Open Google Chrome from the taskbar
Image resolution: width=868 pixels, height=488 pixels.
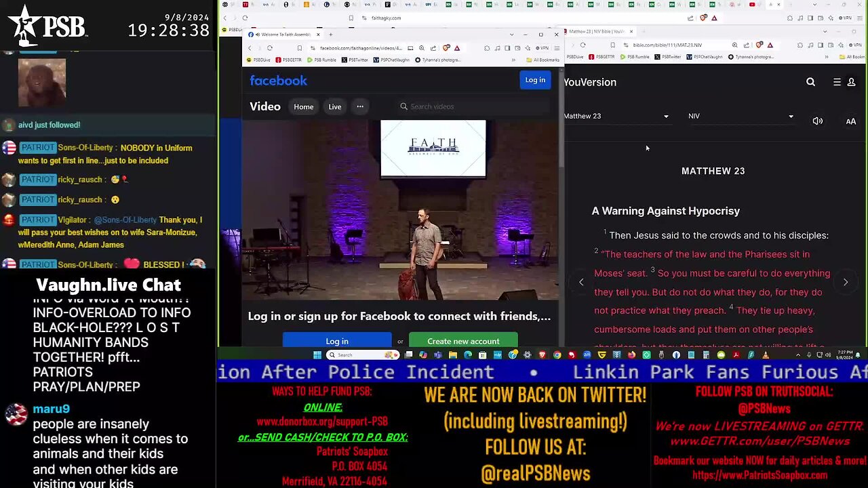pos(557,354)
